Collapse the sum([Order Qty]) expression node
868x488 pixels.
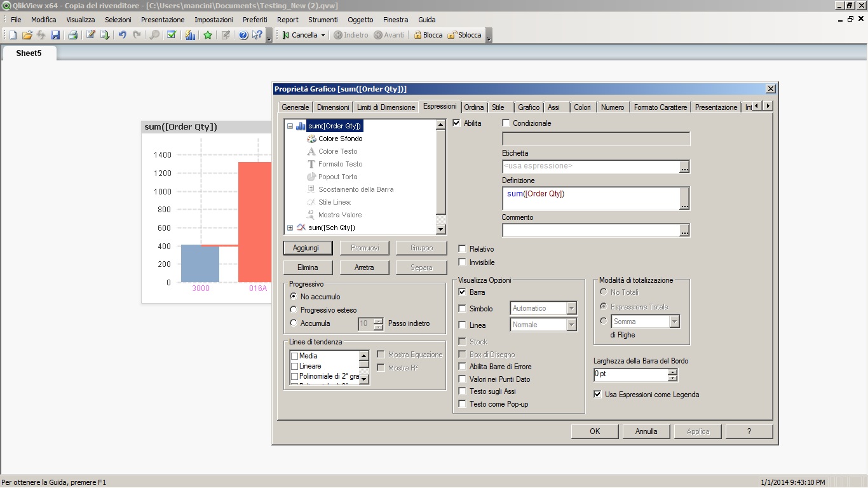tap(290, 126)
